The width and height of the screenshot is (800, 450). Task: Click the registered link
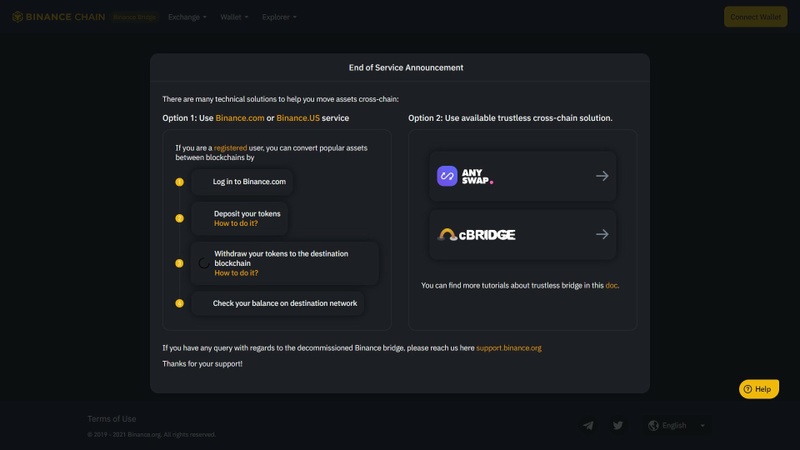coord(230,148)
